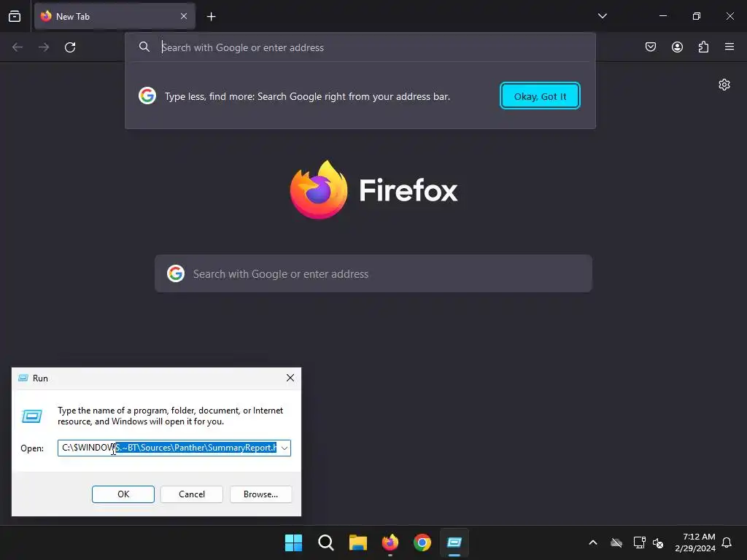The width and height of the screenshot is (747, 560).
Task: Open the Extensions puzzle icon
Action: pyautogui.click(x=703, y=47)
